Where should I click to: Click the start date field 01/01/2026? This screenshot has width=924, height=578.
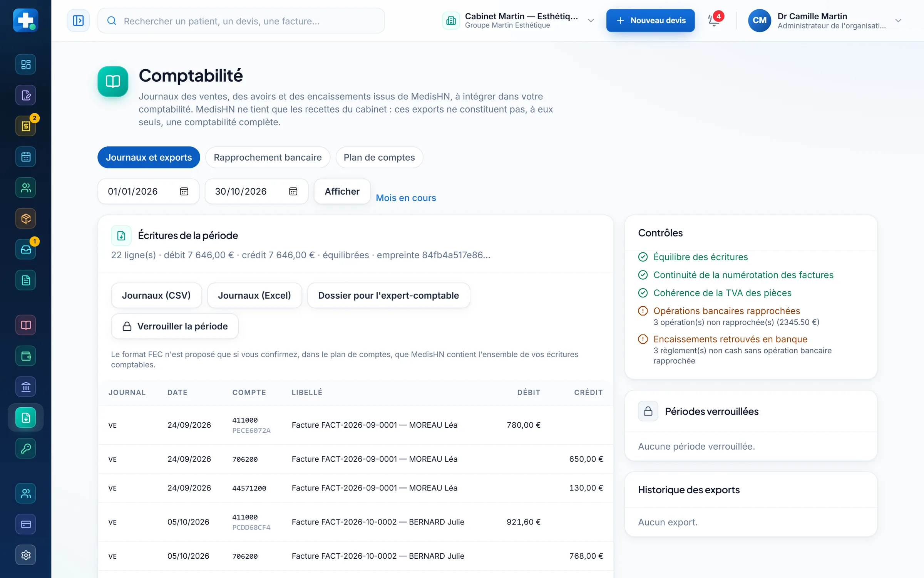tap(148, 192)
